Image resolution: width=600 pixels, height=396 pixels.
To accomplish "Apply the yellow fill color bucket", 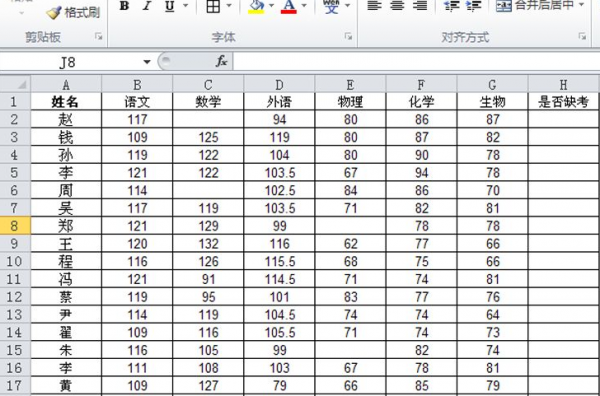I will tap(256, 6).
